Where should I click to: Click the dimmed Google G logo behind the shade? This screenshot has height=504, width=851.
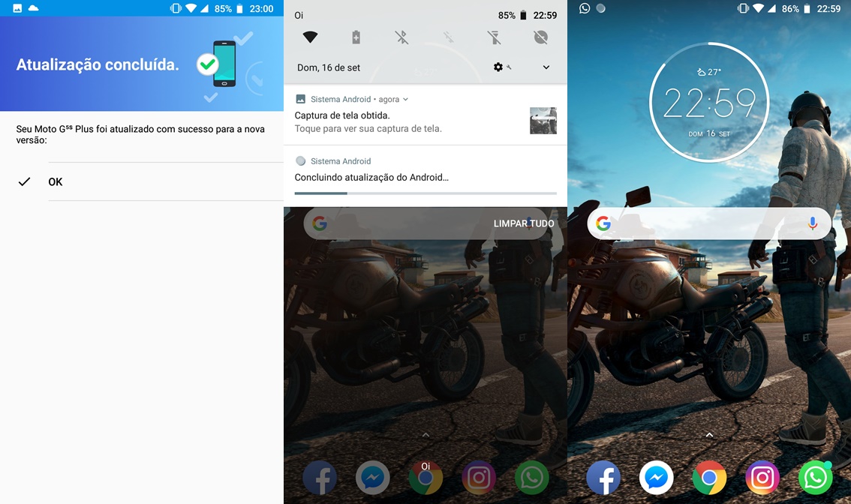coord(320,223)
